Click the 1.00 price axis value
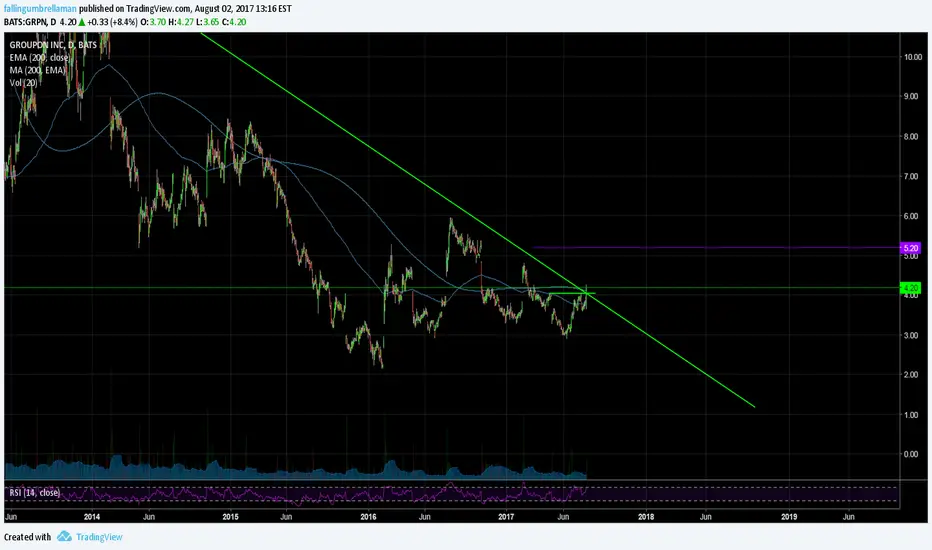 click(911, 414)
